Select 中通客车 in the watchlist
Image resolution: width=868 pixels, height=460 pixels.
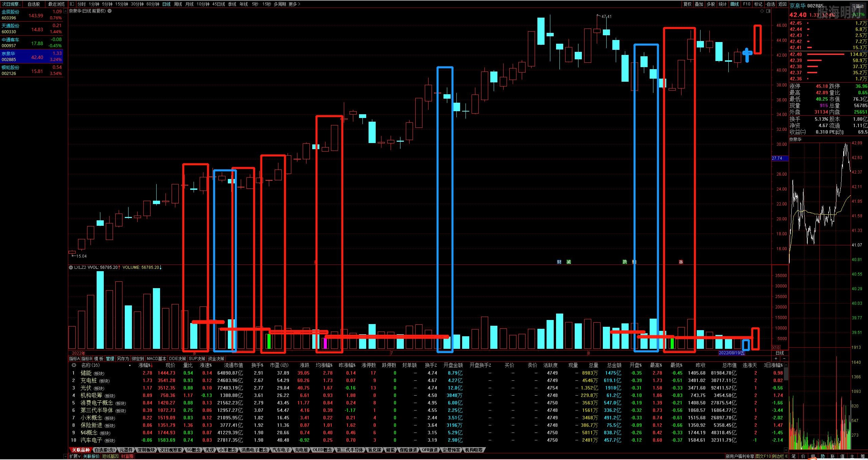(x=32, y=43)
